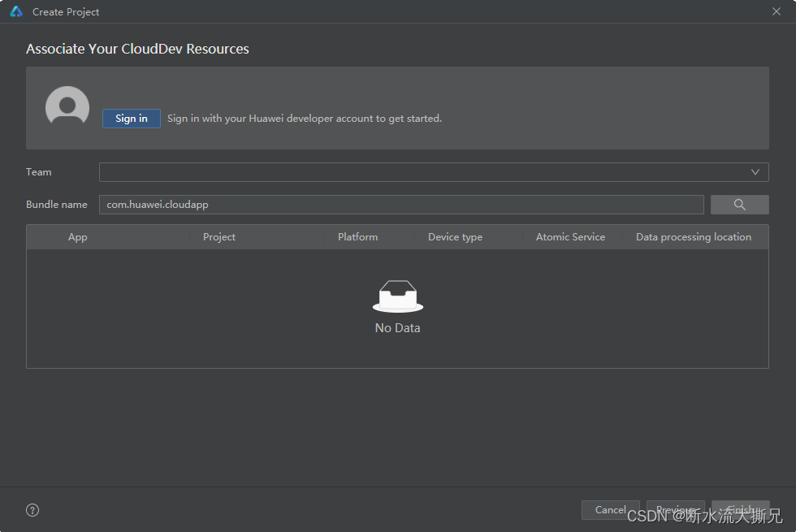The image size is (796, 532).
Task: Click the Finish button
Action: (740, 510)
